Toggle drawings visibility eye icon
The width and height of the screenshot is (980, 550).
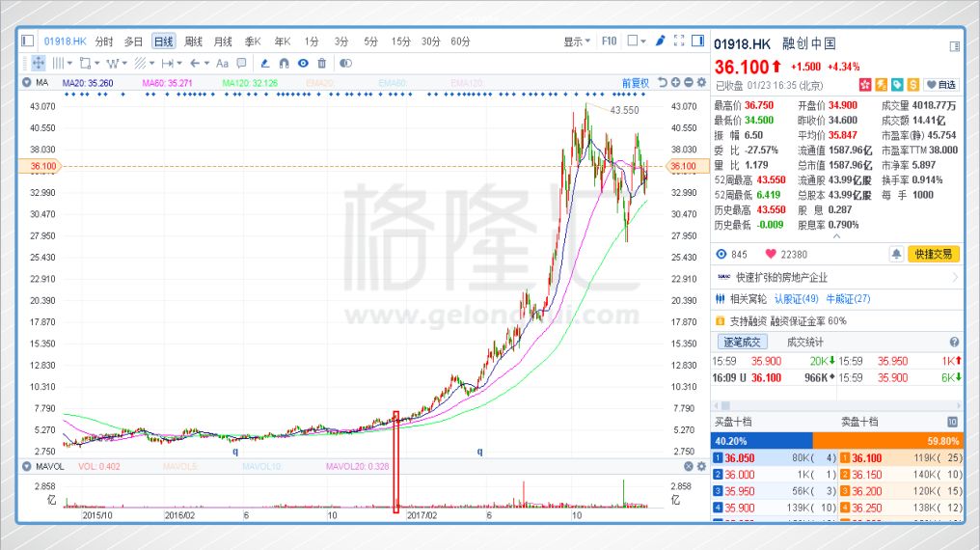click(x=303, y=63)
